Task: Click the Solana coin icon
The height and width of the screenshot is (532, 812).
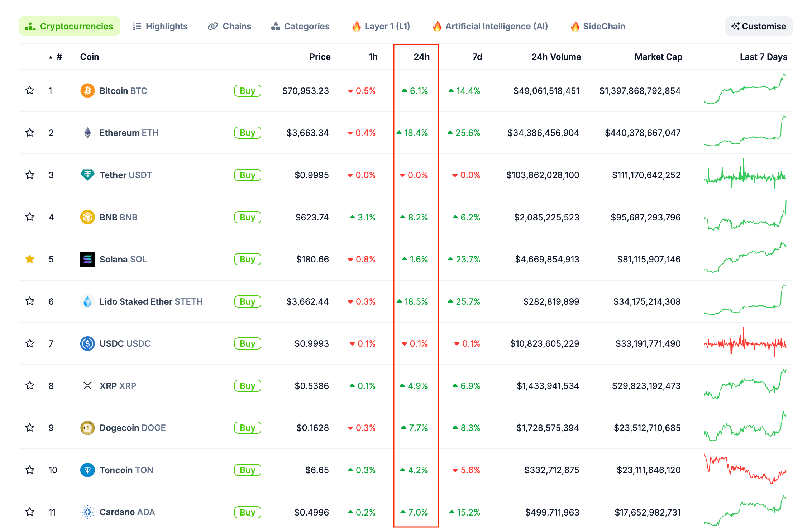Action: pyautogui.click(x=87, y=259)
